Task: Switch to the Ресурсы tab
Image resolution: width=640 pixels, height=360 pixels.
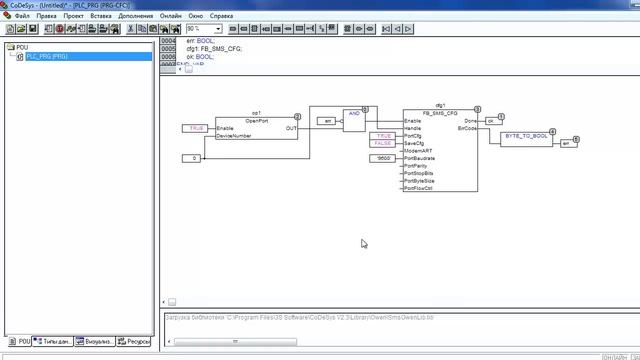Action: (133, 341)
